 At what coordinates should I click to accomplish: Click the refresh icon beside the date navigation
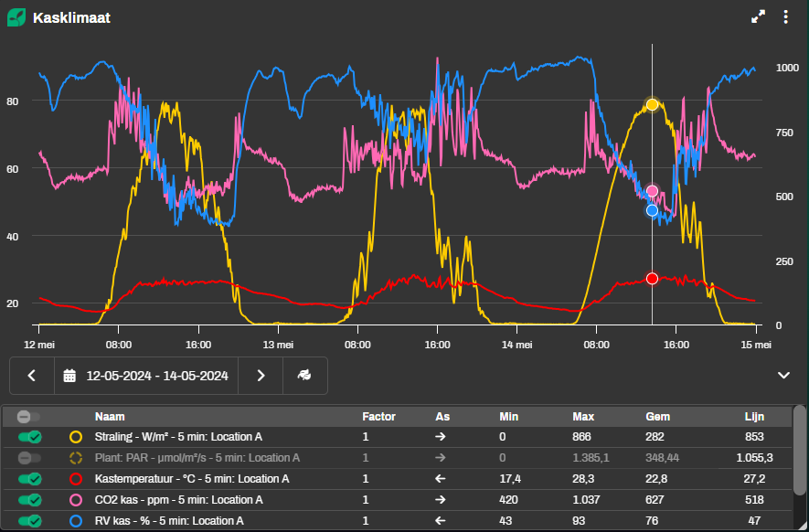click(304, 376)
